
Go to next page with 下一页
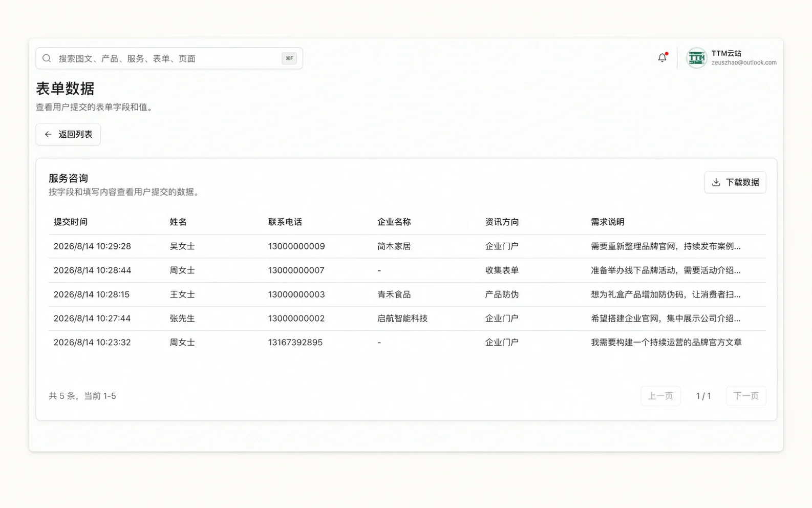(746, 396)
